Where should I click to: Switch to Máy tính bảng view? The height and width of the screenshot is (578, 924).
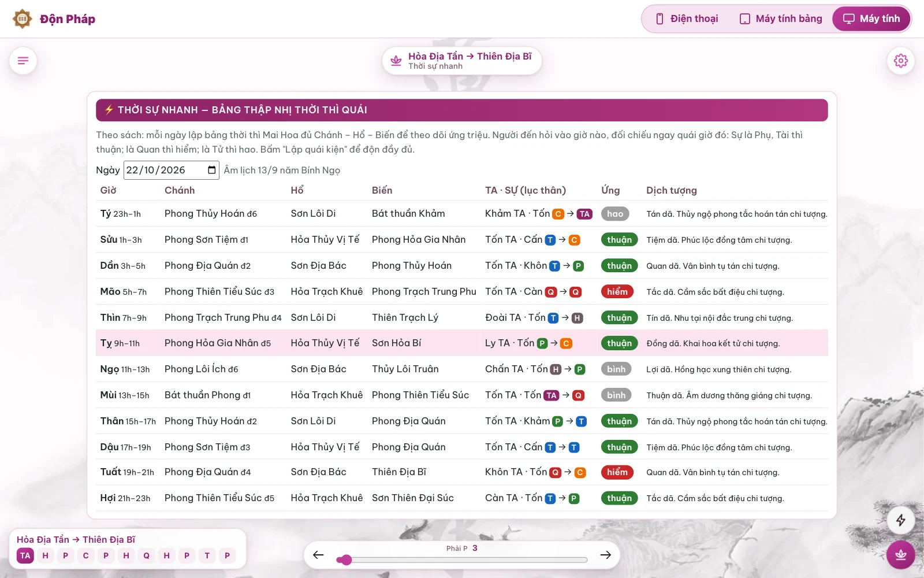(x=781, y=19)
